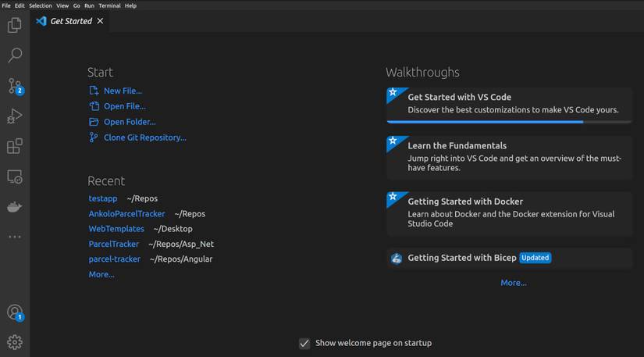Open the Manage gear icon
Viewport: 644px width, 357px height.
pyautogui.click(x=15, y=342)
